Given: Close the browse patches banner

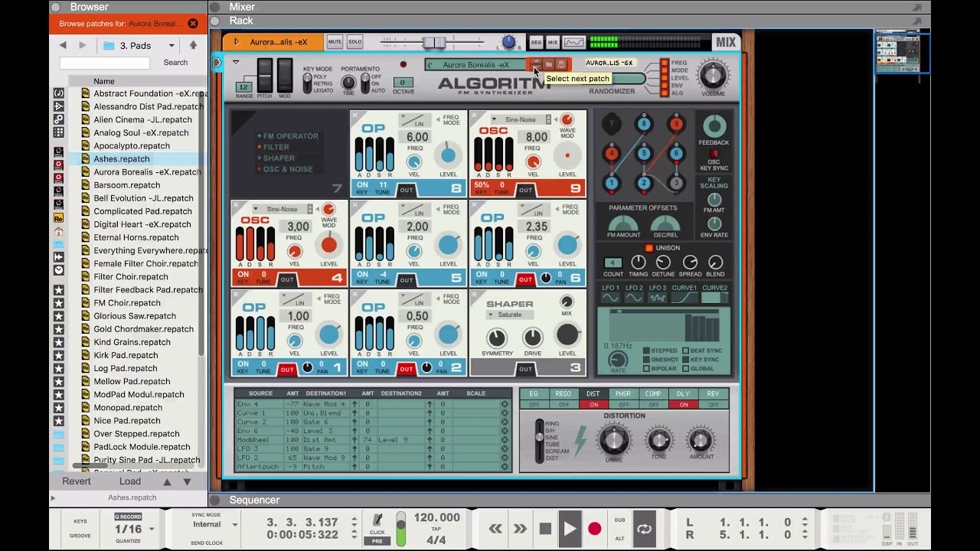Looking at the screenshot, I should (193, 24).
